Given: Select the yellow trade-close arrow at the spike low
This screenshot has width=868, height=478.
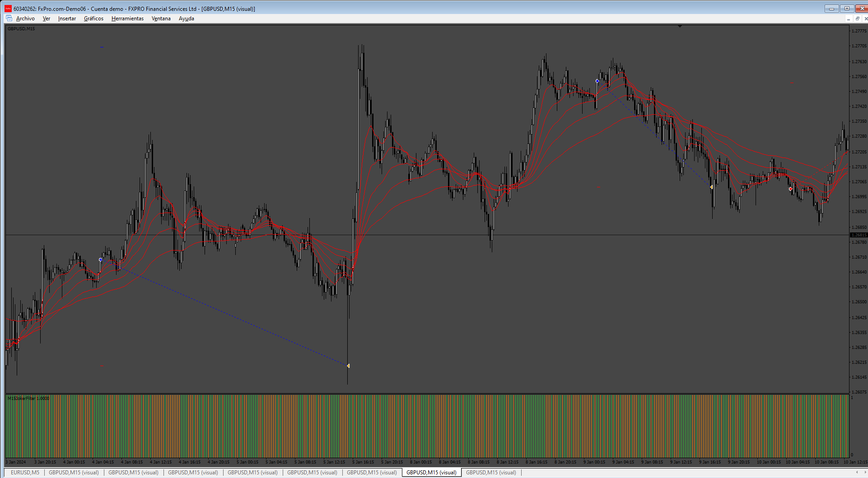Looking at the screenshot, I should [x=348, y=366].
